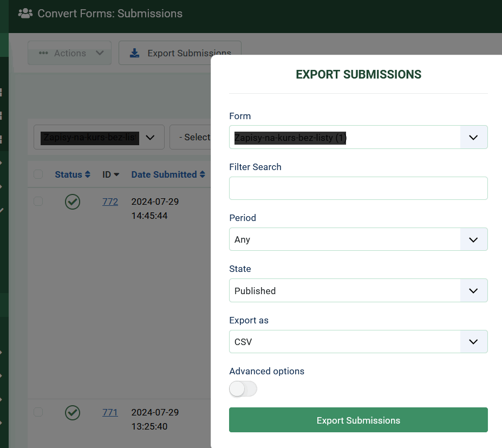Click into the Filter Search field
502x448 pixels.
pos(358,189)
